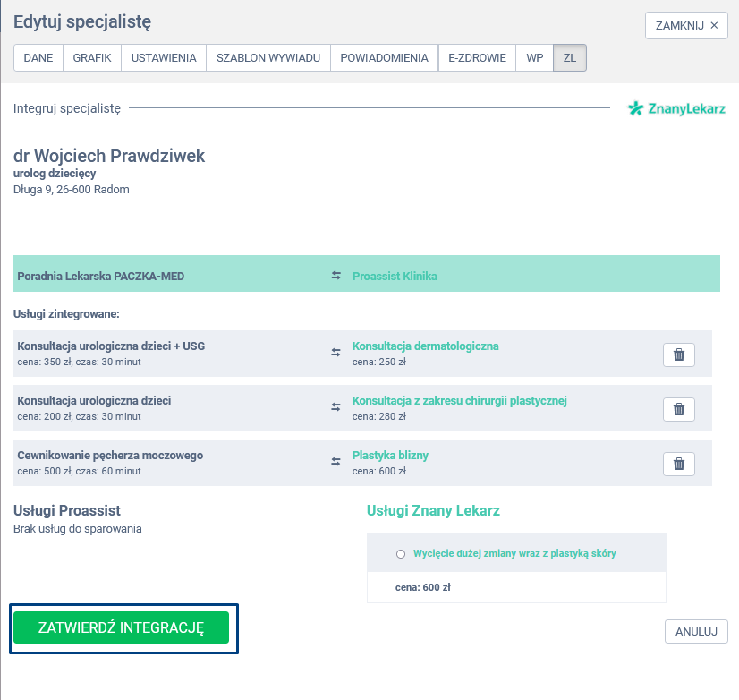
Task: Remove the Konsultacja z zakresu chirurgii plastycznej pairing
Action: [x=678, y=409]
